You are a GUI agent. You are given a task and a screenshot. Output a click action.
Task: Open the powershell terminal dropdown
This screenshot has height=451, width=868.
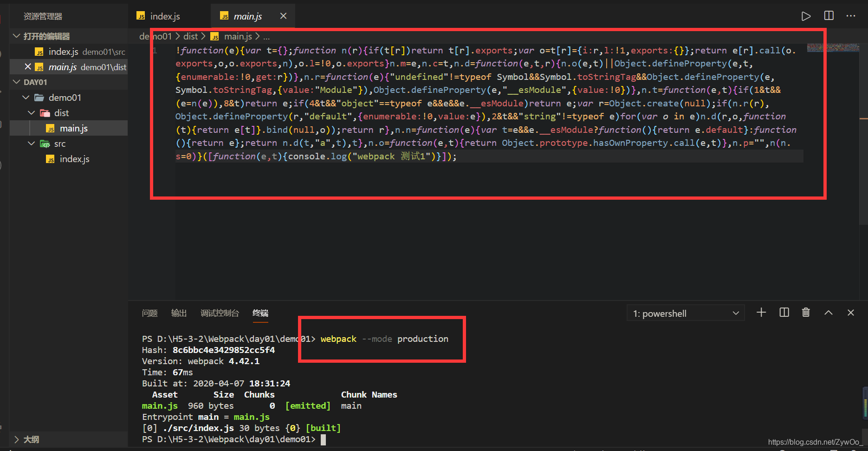click(686, 314)
